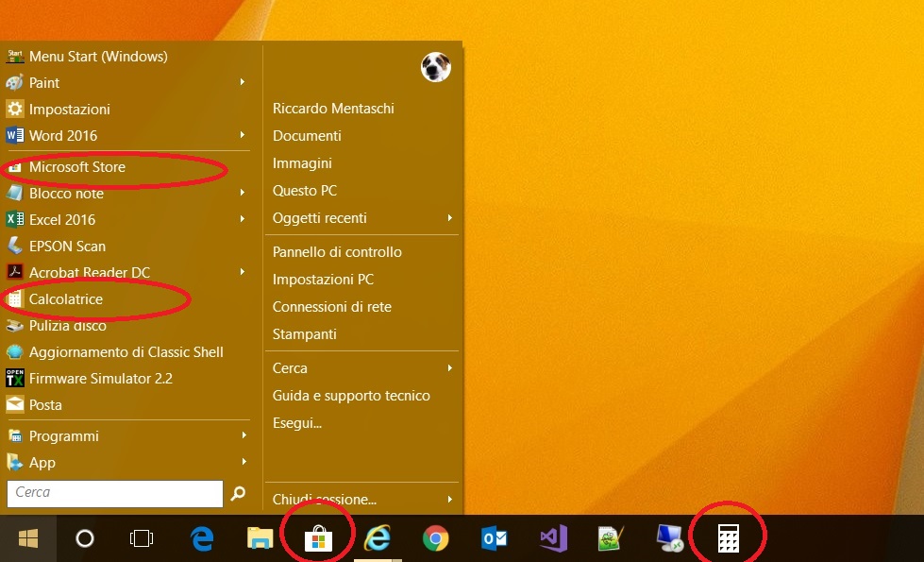Click the user account picture
The height and width of the screenshot is (562, 924).
coord(435,67)
